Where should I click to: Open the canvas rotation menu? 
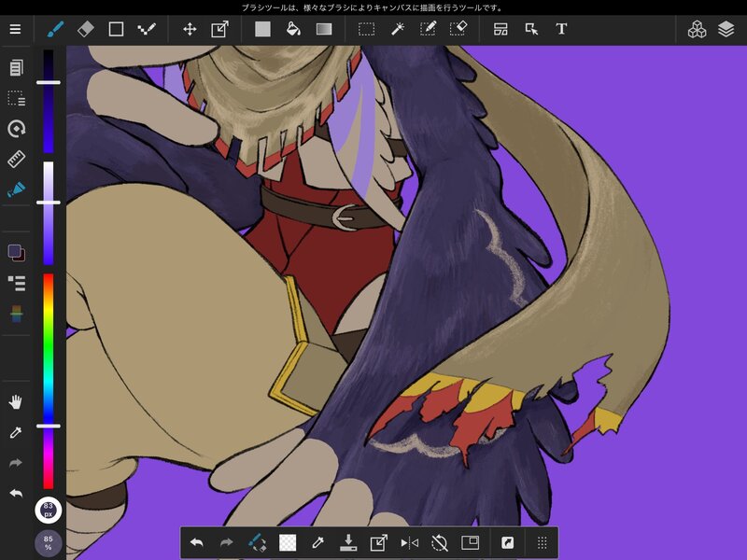point(16,129)
